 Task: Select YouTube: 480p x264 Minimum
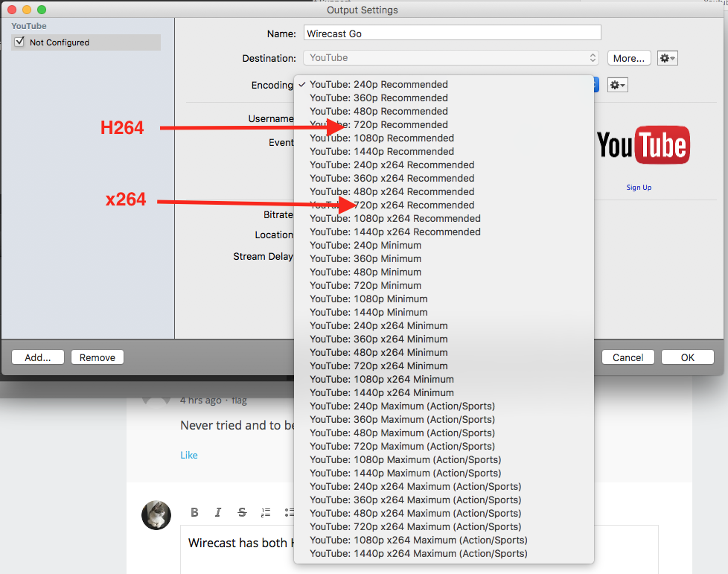[x=444, y=353]
